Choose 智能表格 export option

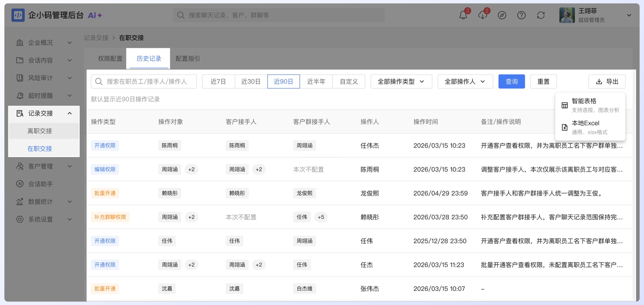tap(590, 105)
